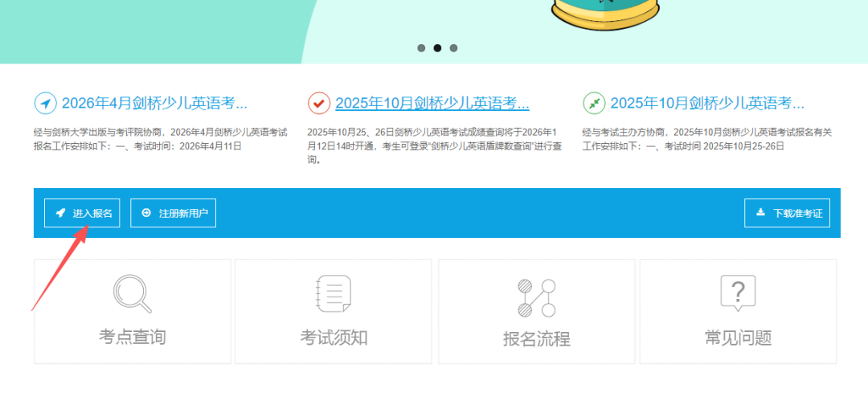
Task: Click the magnifier icon above 考点查询
Action: (x=133, y=294)
